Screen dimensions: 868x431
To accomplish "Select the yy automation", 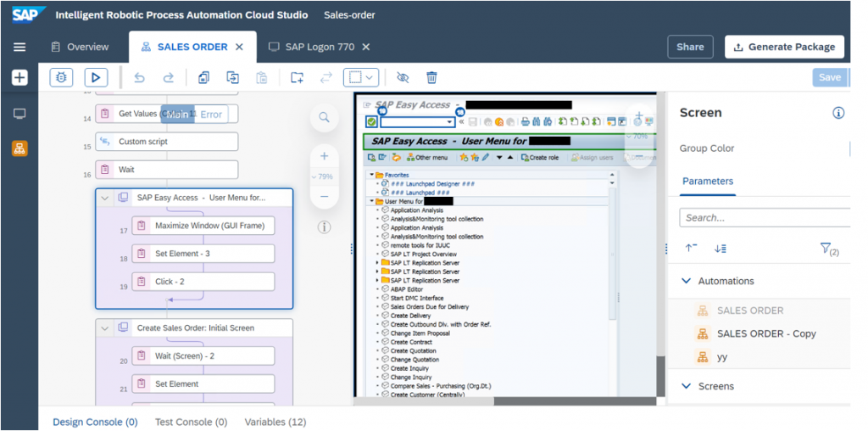I will (x=722, y=357).
